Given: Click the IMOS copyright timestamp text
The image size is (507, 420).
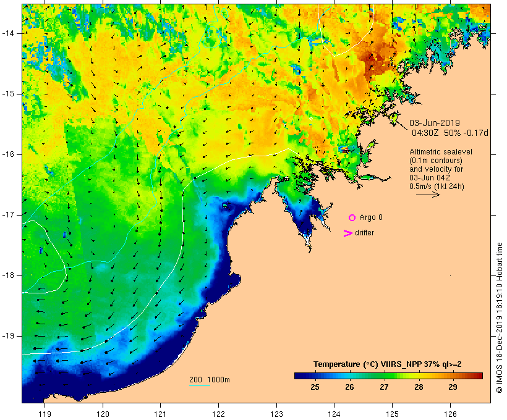Looking at the screenshot, I should [499, 317].
